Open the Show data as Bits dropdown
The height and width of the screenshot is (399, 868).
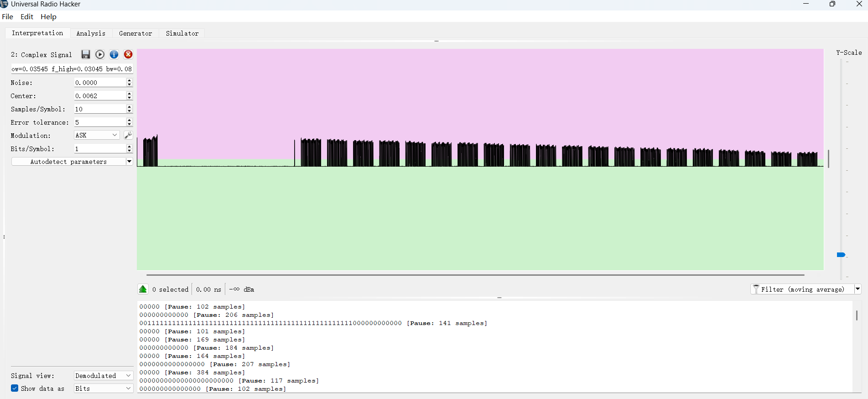coord(104,388)
